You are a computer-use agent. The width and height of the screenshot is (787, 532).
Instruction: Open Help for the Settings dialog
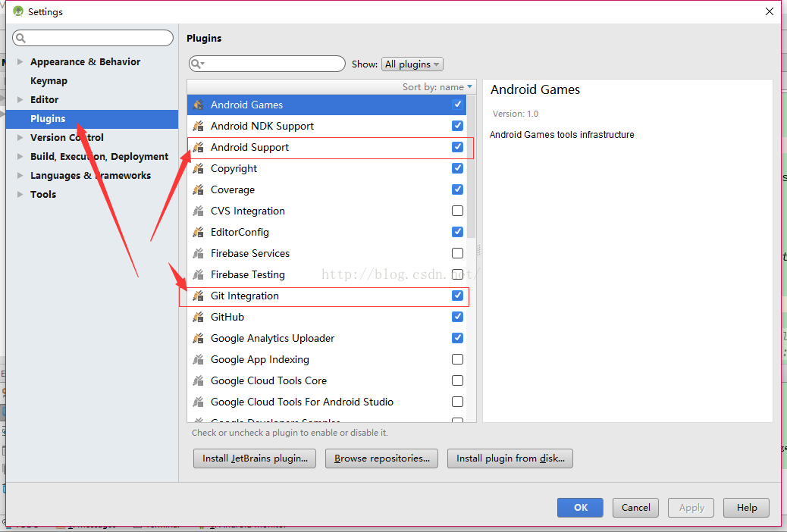click(746, 508)
